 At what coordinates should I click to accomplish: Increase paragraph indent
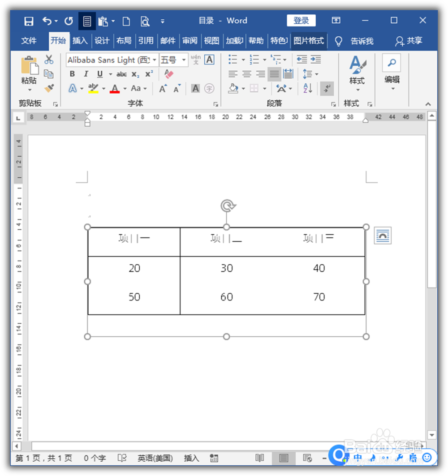(x=315, y=59)
